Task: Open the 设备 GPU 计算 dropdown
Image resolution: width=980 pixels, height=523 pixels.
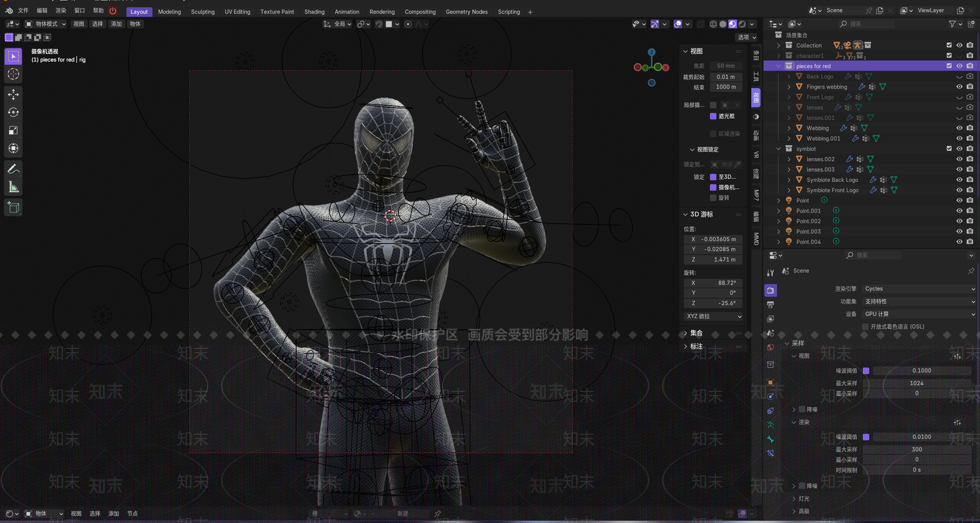Action: pyautogui.click(x=919, y=314)
